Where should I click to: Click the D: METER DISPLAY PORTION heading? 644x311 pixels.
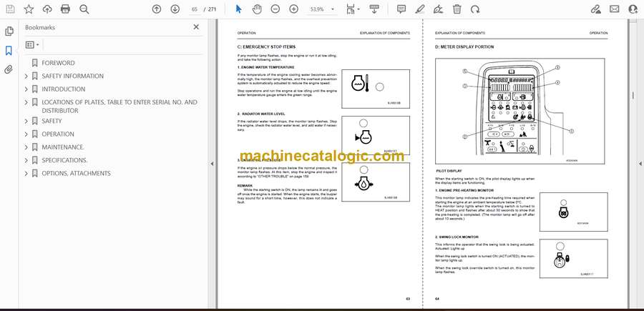pyautogui.click(x=464, y=47)
